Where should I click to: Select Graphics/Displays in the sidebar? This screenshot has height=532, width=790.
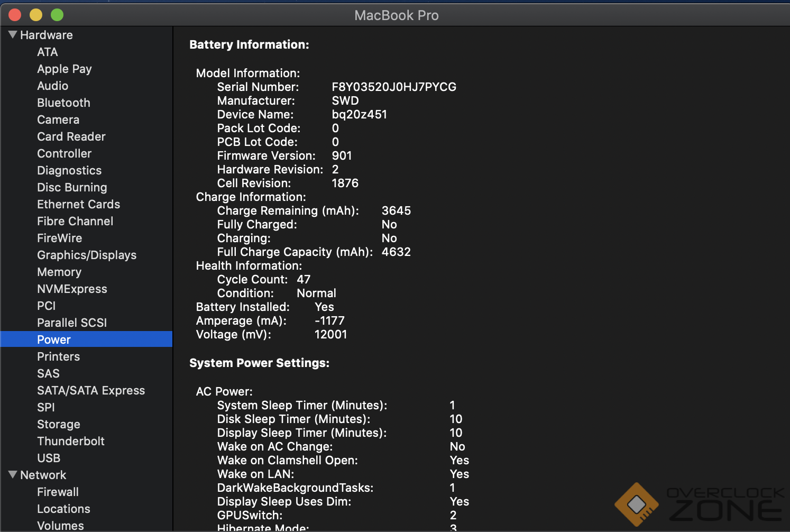(87, 255)
